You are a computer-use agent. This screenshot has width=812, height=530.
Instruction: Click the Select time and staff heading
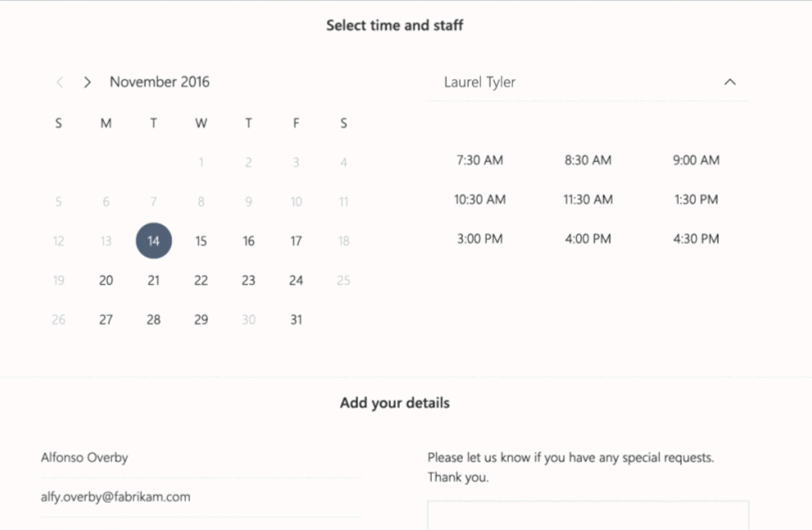pyautogui.click(x=395, y=25)
